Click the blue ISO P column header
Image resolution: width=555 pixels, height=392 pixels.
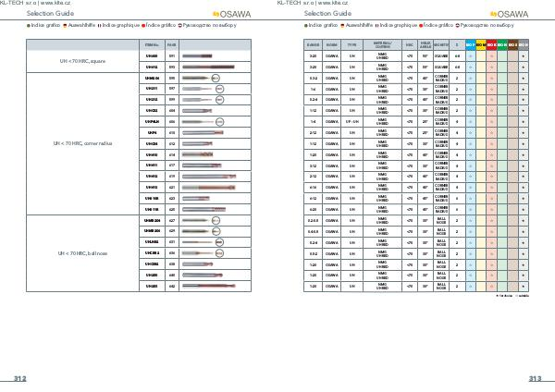pyautogui.click(x=470, y=44)
